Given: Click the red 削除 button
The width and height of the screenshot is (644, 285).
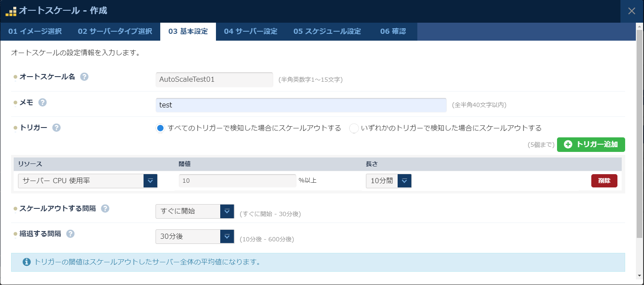Looking at the screenshot, I should pos(604,181).
